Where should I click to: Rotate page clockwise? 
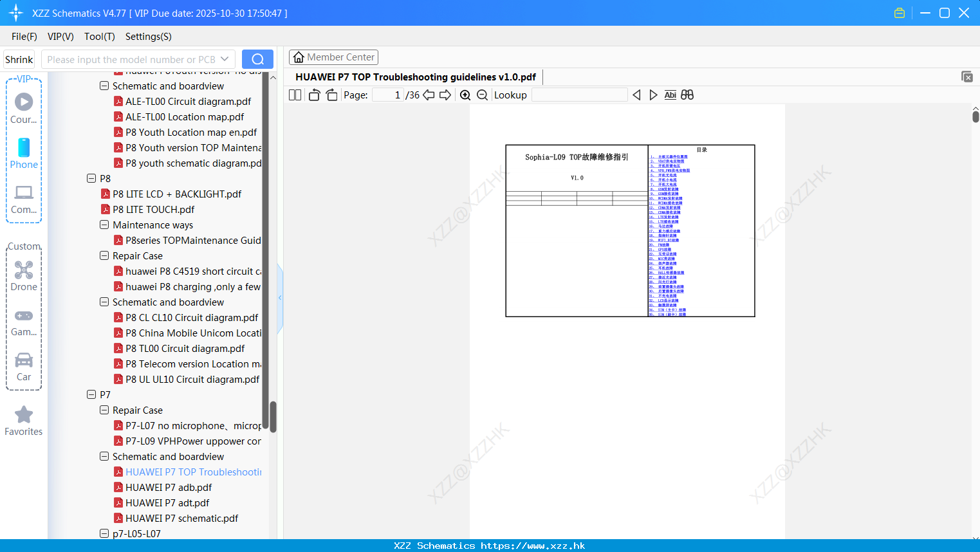(x=331, y=95)
